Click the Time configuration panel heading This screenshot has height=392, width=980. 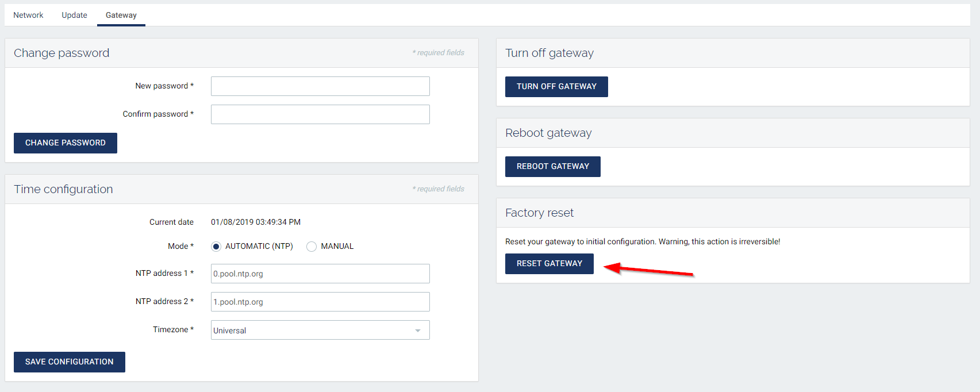tap(63, 189)
